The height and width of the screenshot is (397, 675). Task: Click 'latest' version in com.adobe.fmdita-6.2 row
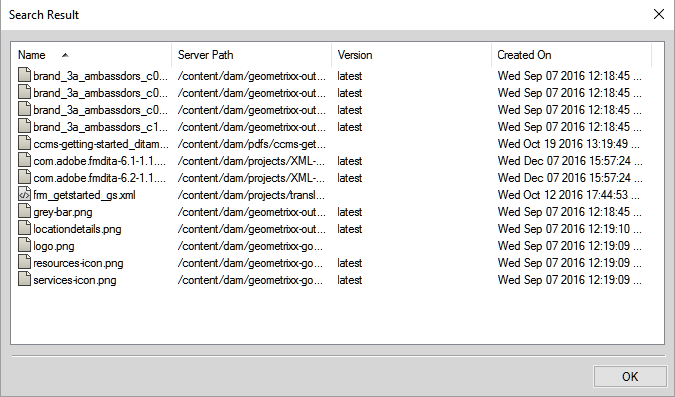tap(350, 178)
